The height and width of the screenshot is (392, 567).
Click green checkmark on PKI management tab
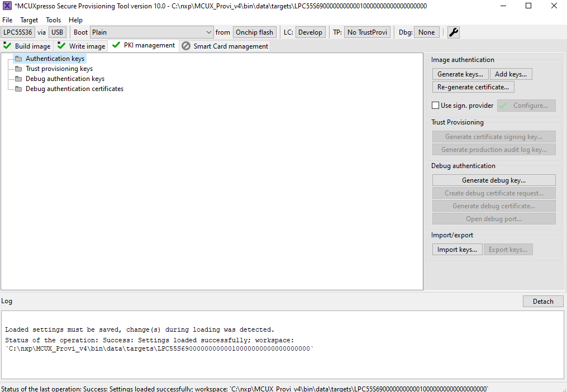pos(116,45)
